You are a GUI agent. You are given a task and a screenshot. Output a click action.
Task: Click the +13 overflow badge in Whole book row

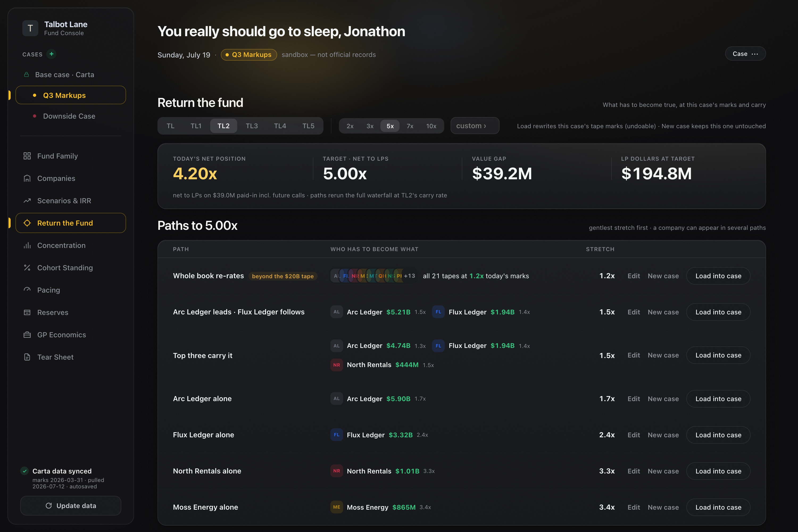click(x=410, y=276)
